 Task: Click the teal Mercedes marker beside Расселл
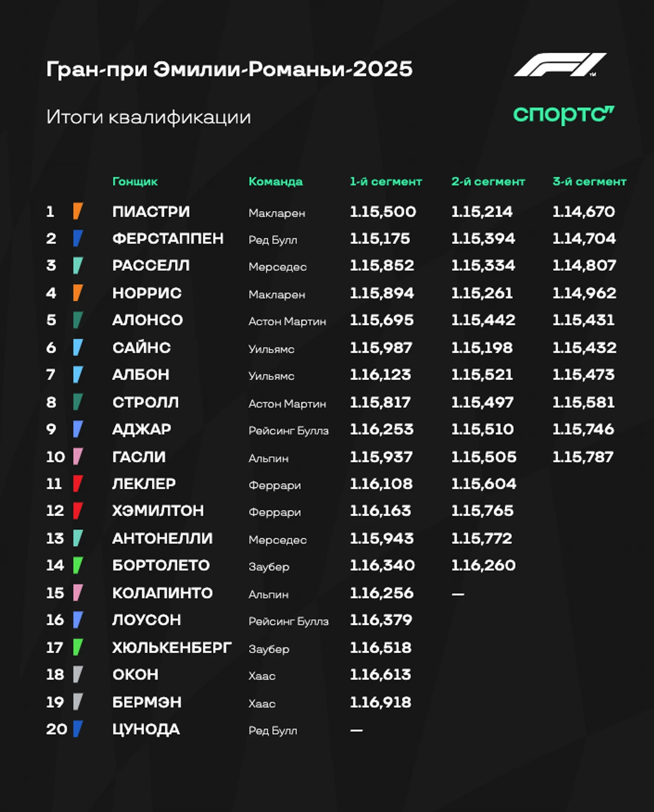tap(78, 265)
